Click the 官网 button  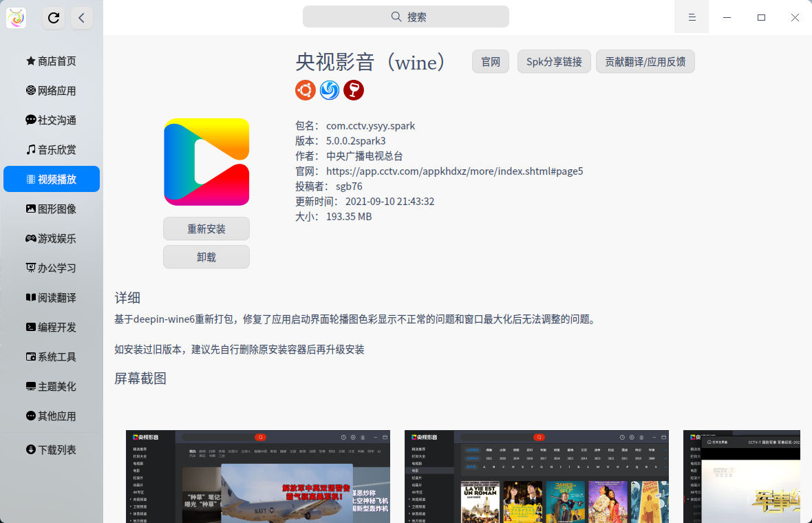[x=491, y=62]
